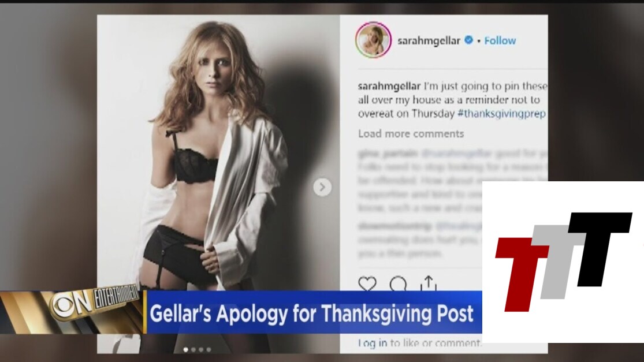The width and height of the screenshot is (644, 362).
Task: Open the #thanksgivingprep hashtag
Action: coord(501,114)
